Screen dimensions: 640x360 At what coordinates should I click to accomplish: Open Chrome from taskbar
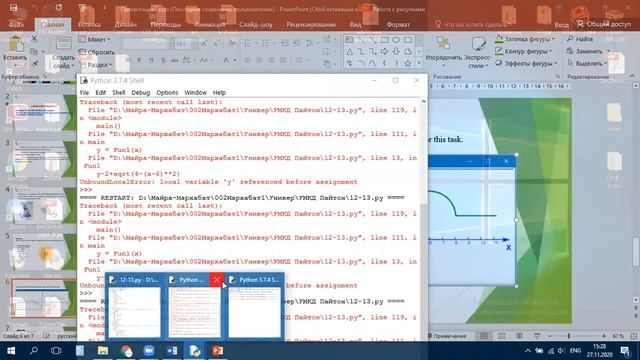(x=126, y=351)
